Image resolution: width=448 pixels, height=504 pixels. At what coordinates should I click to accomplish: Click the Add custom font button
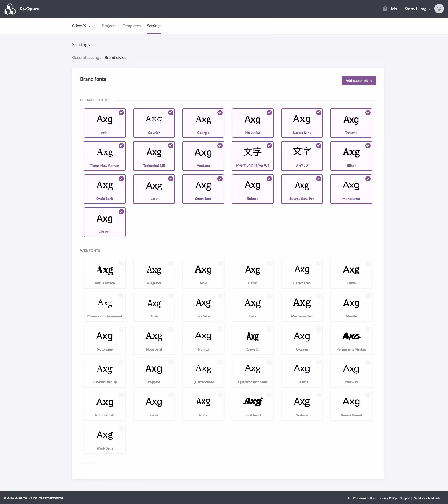click(x=359, y=81)
